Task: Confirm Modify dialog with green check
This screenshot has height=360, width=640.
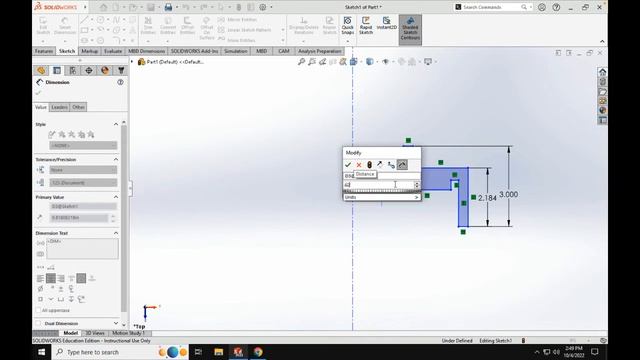Action: [x=348, y=164]
